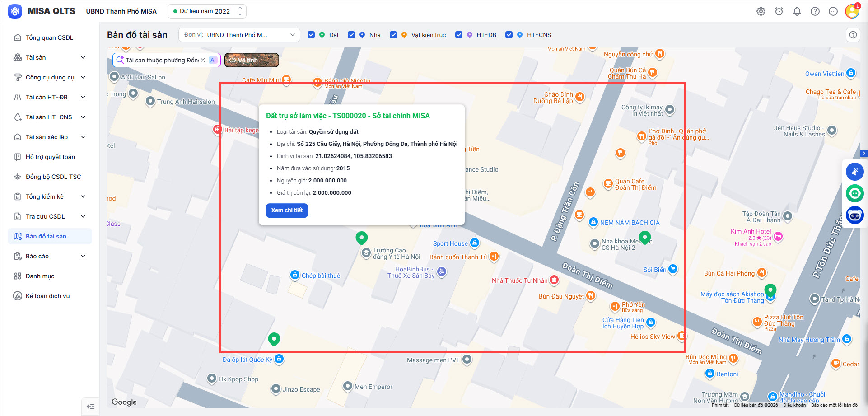This screenshot has height=416, width=868.
Task: Click the user avatar with notification badge
Action: coord(852,11)
